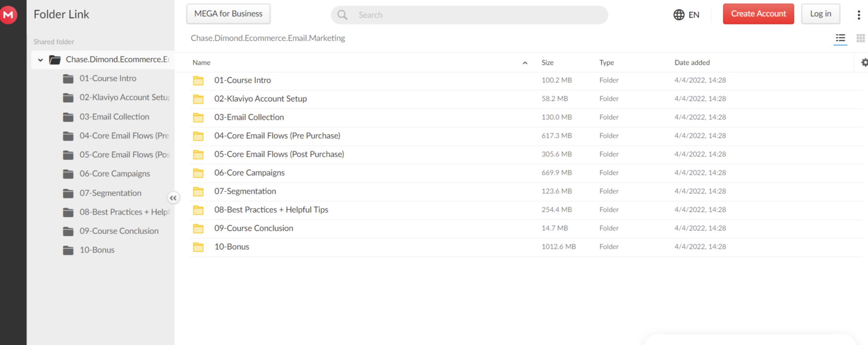868x345 pixels.
Task: Click sidebar root shared folder icon
Action: pos(55,60)
